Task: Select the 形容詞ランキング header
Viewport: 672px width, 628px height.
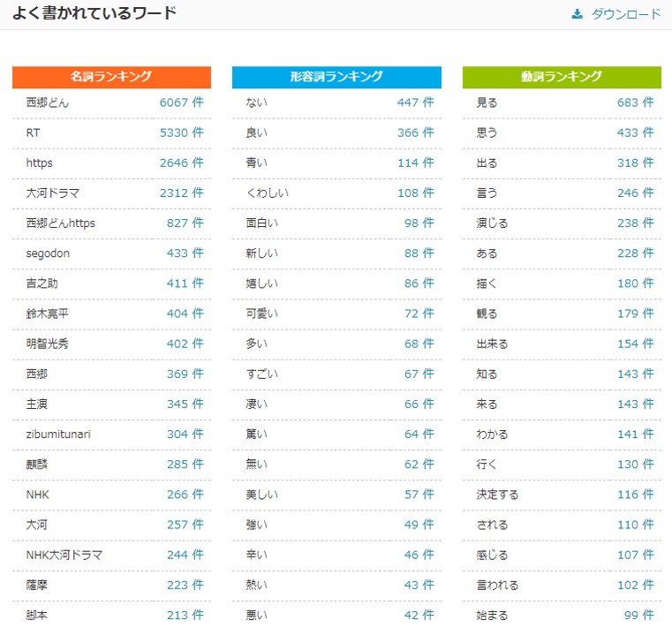Action: click(336, 77)
